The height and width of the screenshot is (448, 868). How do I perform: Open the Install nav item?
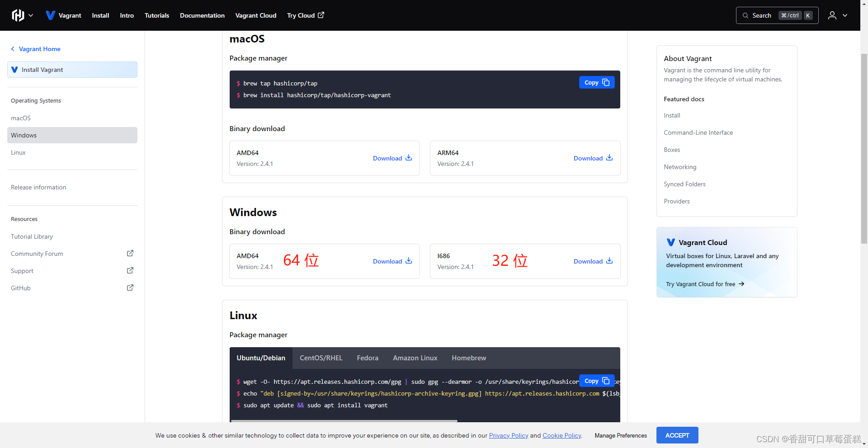(100, 15)
